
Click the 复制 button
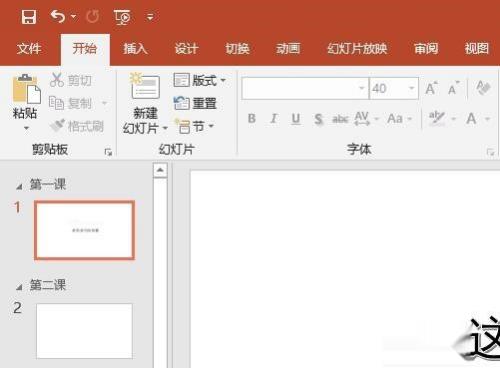(70, 103)
